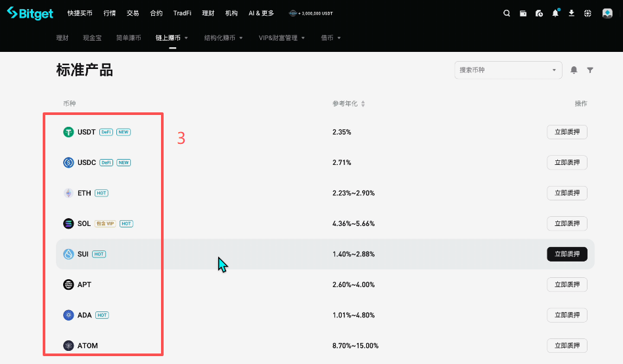Click 立即质押 for ADA

pyautogui.click(x=567, y=315)
